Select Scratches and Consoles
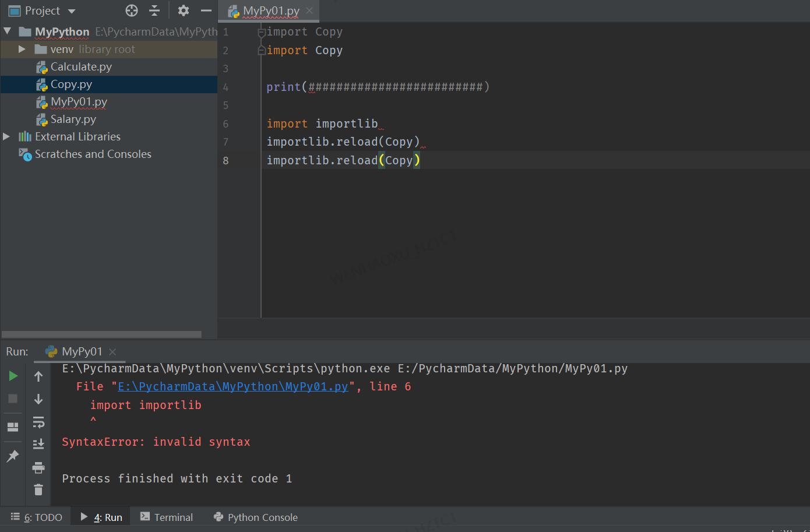810x532 pixels. (x=93, y=154)
